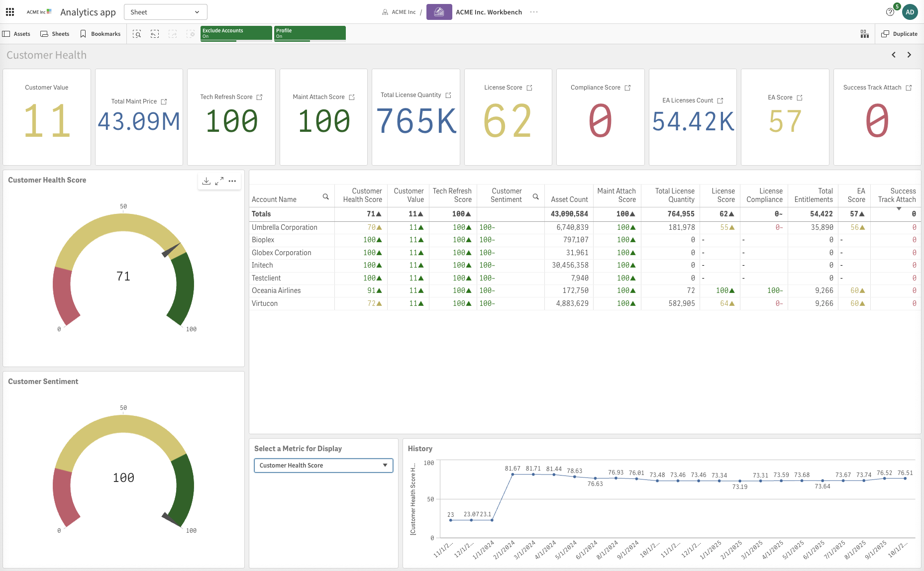924x571 pixels.
Task: Expand Customer Health Score to fullscreen
Action: pyautogui.click(x=219, y=181)
